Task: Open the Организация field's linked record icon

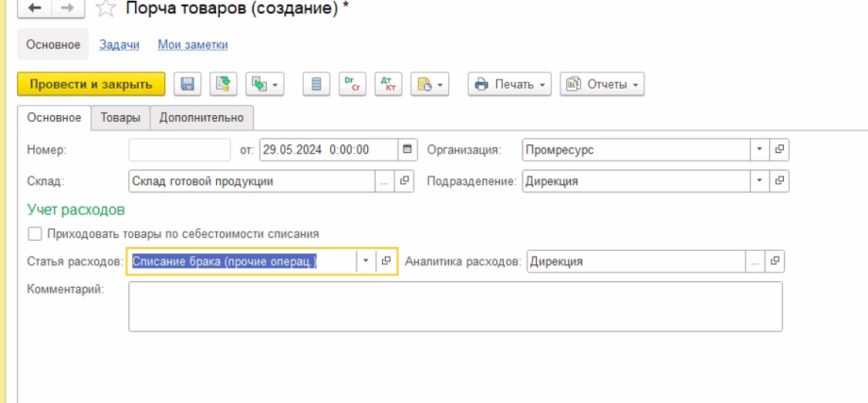Action: 779,149
